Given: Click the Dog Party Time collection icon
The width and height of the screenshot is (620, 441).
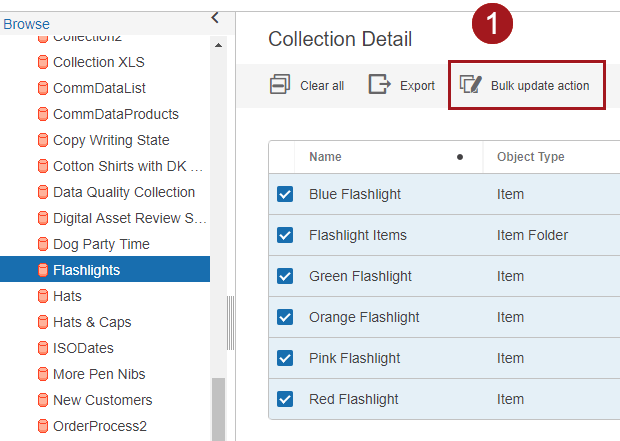Looking at the screenshot, I should (x=43, y=244).
